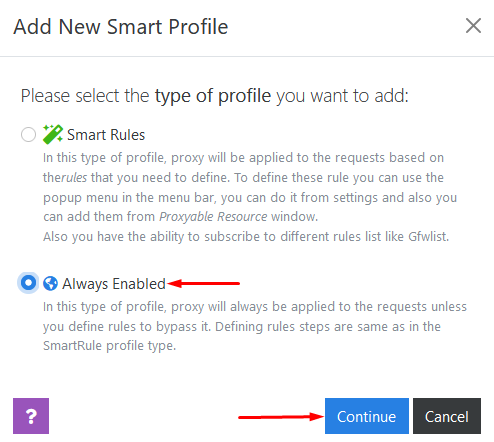
Task: Click the 'Please select the' prompt text
Action: tap(85, 96)
